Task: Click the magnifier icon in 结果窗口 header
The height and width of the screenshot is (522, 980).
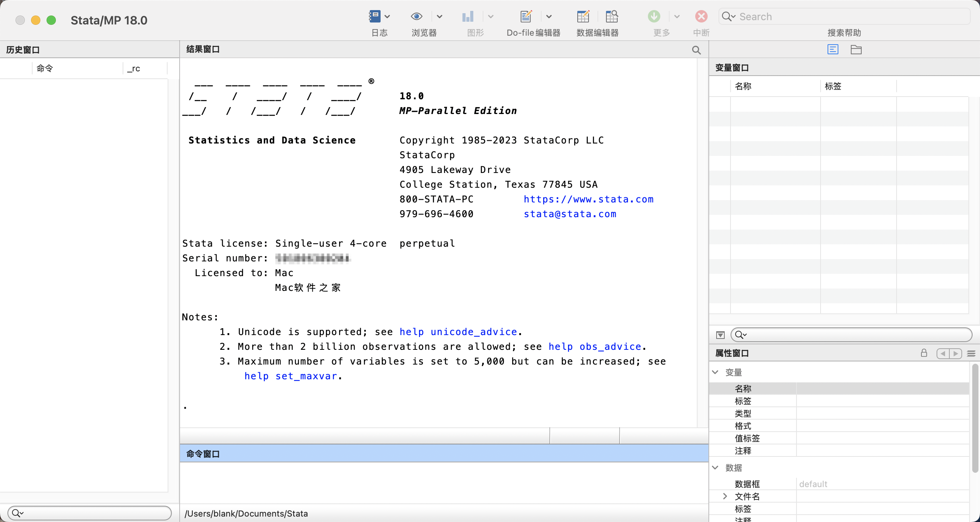Action: point(696,50)
